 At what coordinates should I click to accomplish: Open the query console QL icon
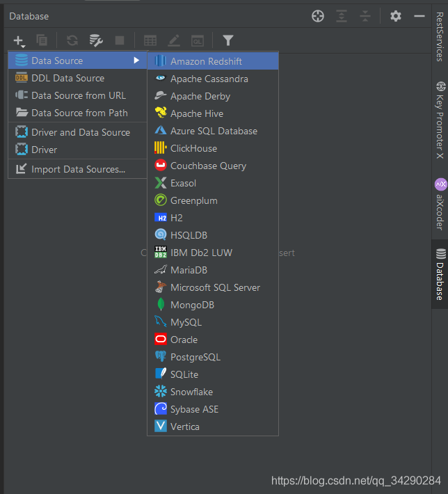[x=198, y=40]
